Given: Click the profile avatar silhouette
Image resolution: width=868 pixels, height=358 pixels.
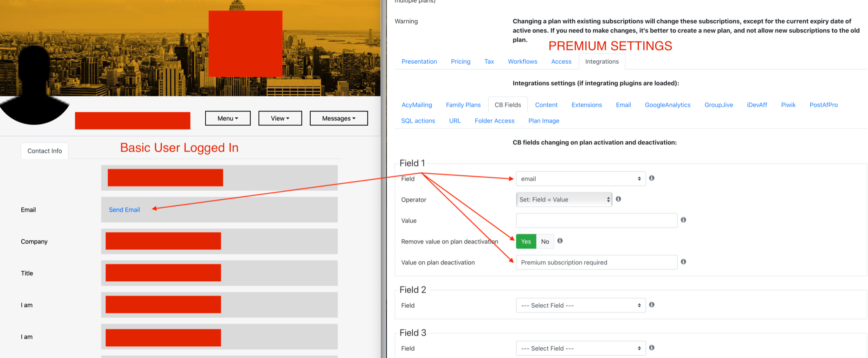Looking at the screenshot, I should pyautogui.click(x=35, y=85).
